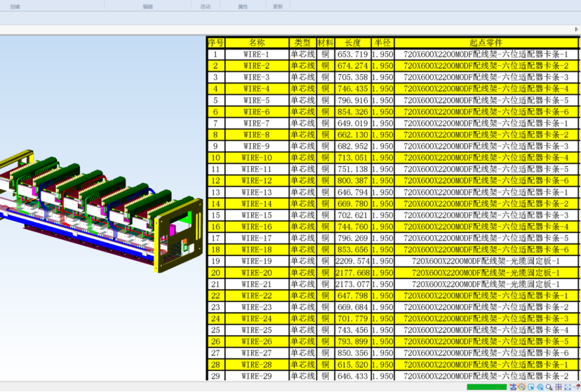
Task: Click sequence number 24 cell
Action: click(216, 319)
